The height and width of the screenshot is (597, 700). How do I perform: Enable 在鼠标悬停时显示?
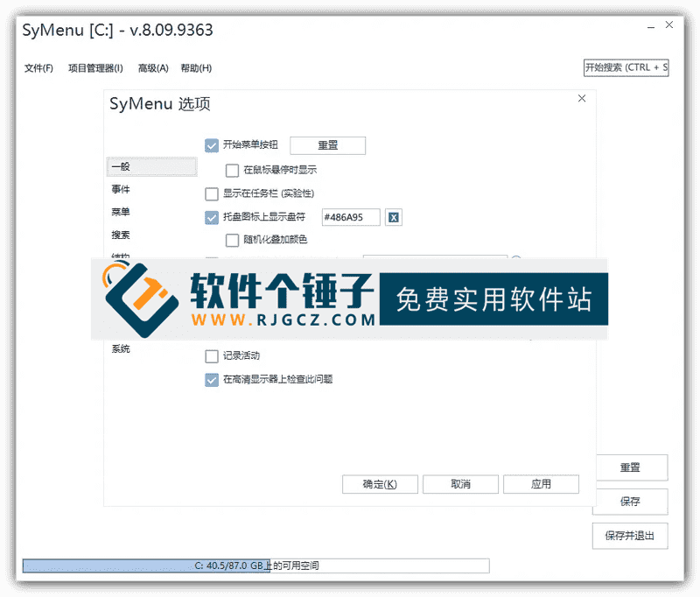tap(231, 170)
